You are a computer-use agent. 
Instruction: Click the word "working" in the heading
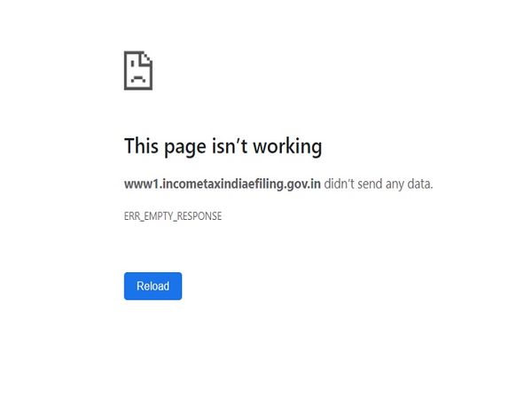point(287,147)
